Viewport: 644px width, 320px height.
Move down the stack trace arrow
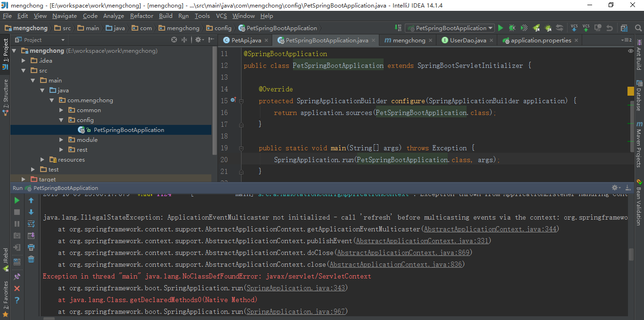[x=31, y=212]
